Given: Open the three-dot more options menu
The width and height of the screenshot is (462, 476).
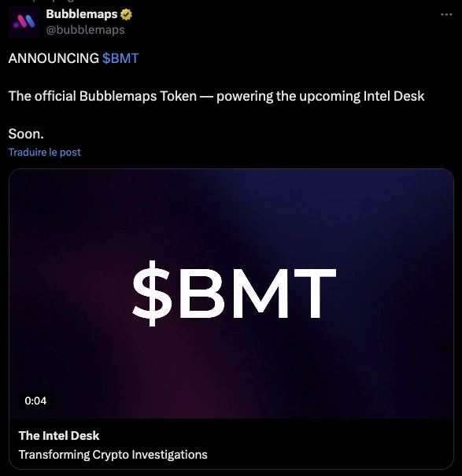Looking at the screenshot, I should click(446, 14).
